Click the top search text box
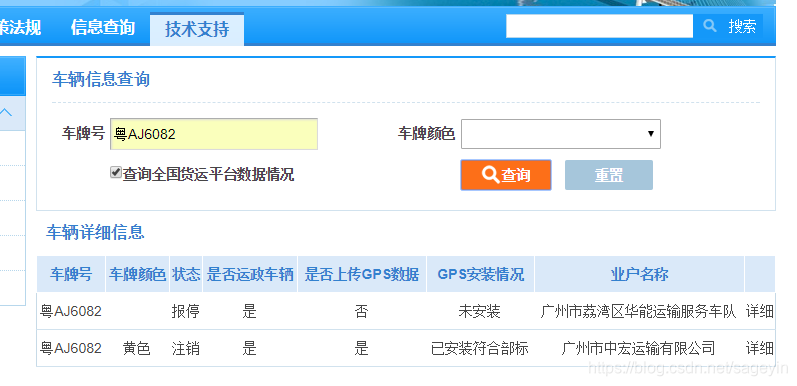 [599, 26]
